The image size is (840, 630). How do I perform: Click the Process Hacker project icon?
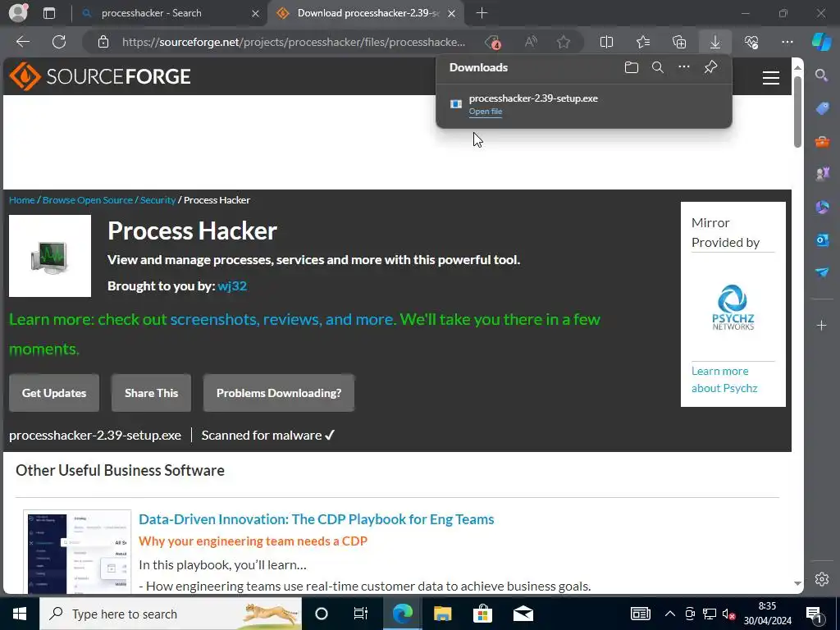[50, 256]
